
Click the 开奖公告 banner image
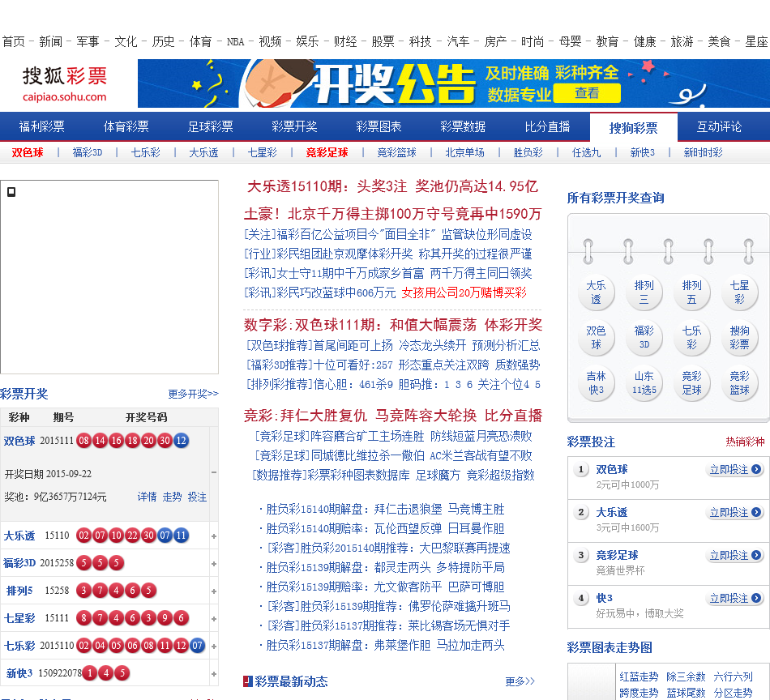(454, 83)
